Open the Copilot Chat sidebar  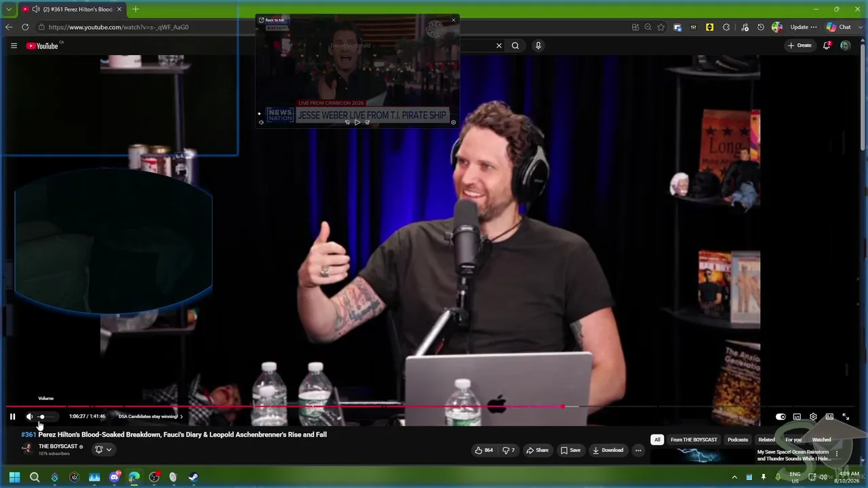point(839,27)
